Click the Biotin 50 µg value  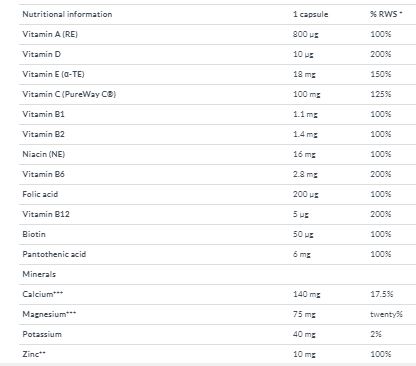(x=303, y=234)
